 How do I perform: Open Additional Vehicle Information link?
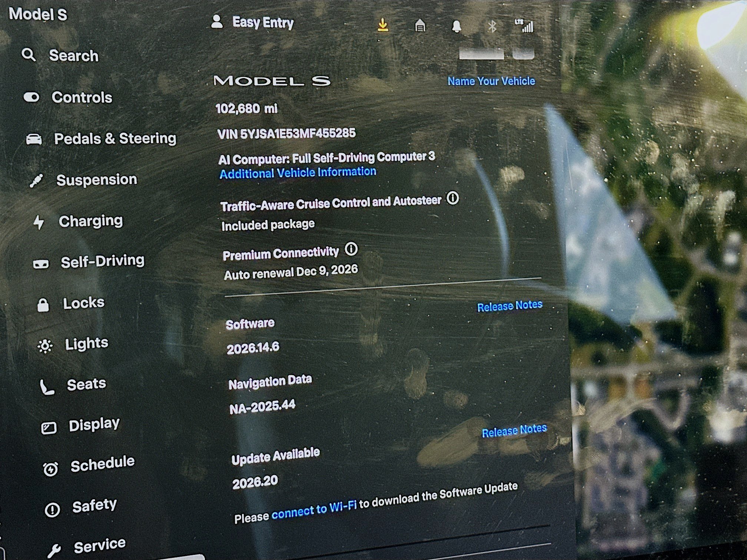coord(298,173)
